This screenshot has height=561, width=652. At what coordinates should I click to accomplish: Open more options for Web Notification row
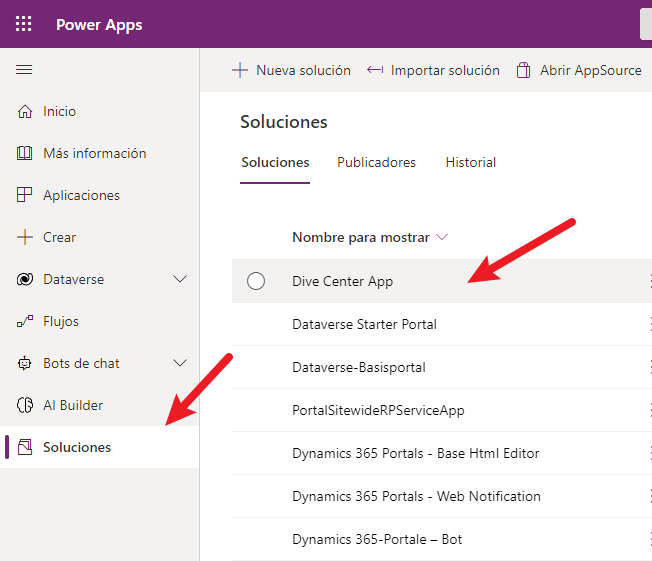click(x=650, y=496)
